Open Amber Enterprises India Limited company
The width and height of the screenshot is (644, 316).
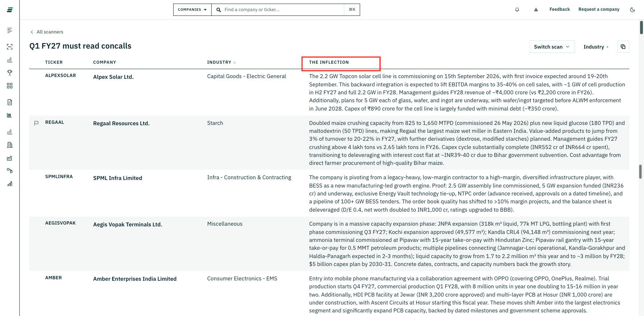pos(135,279)
